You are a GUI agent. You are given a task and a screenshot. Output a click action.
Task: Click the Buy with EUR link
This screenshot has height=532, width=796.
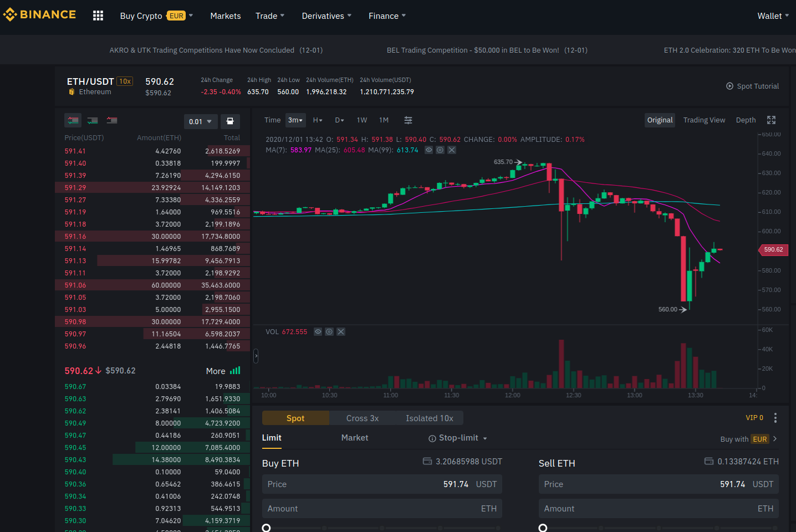(749, 439)
